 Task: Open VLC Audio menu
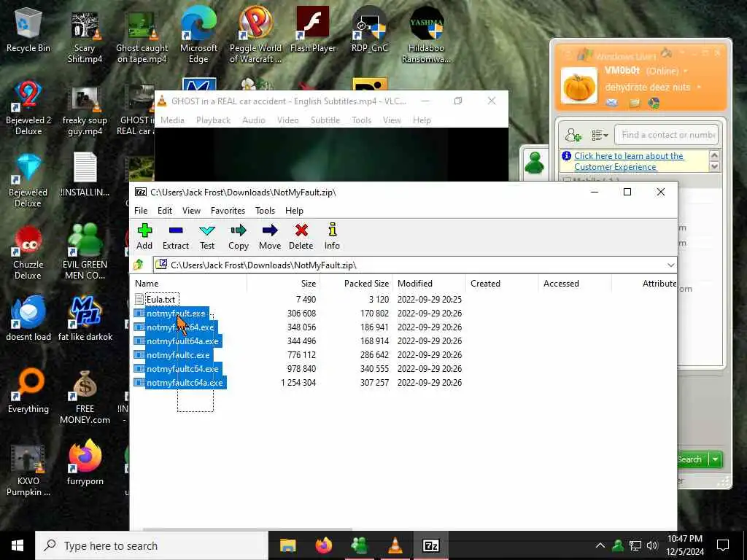(253, 120)
